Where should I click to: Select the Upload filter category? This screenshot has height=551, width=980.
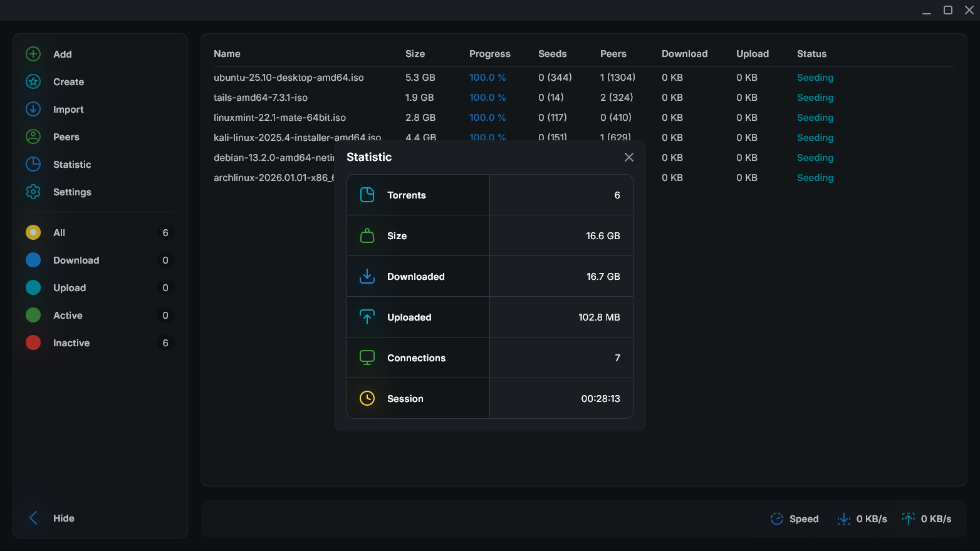69,287
